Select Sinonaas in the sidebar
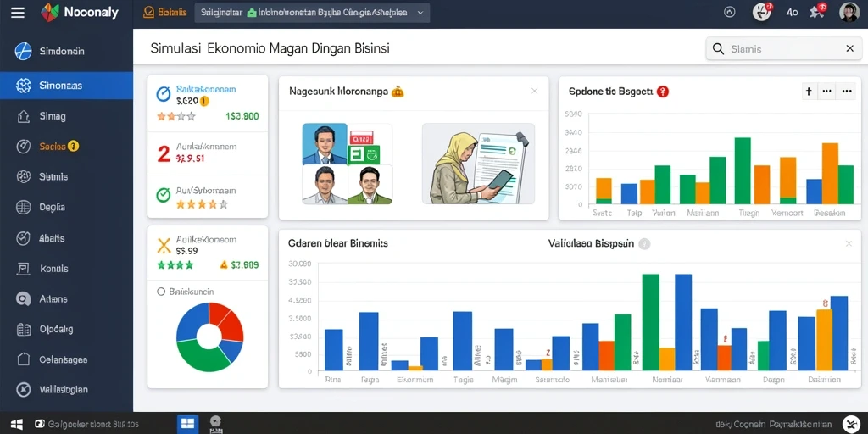The width and height of the screenshot is (868, 434). point(66,86)
